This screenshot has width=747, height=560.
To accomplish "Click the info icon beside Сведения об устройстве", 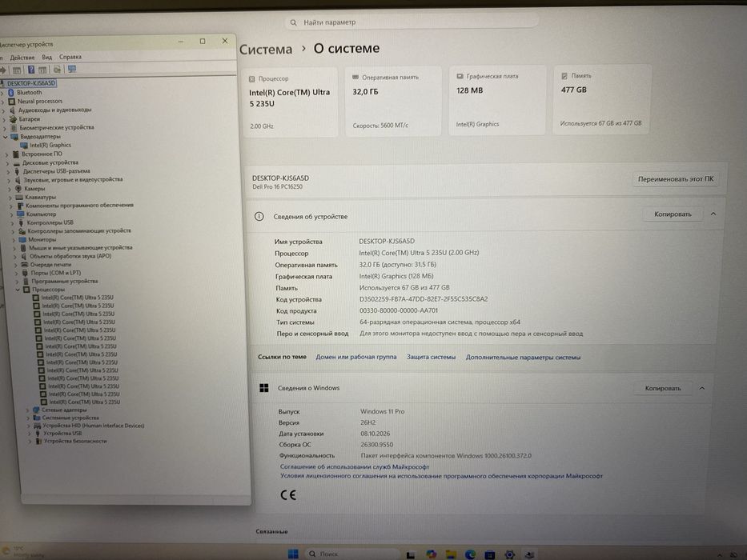I will [259, 217].
